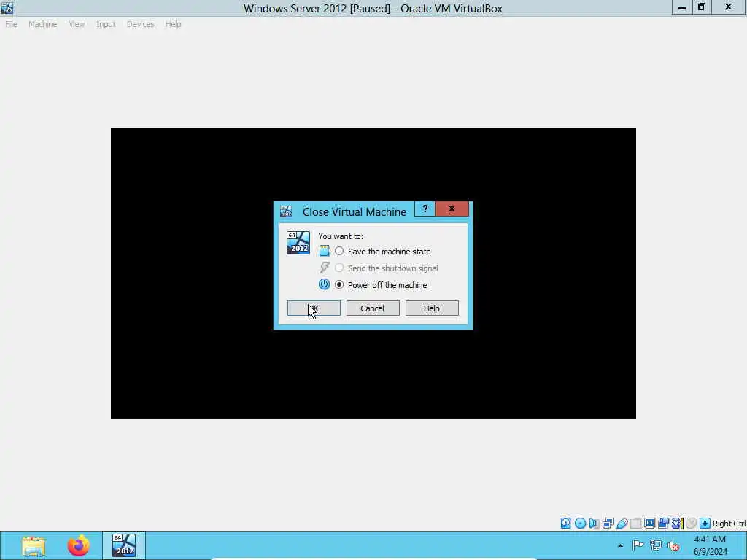
Task: Click display settings status icon
Action: click(649, 524)
